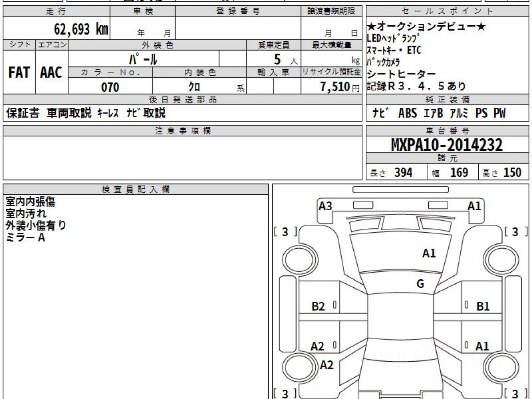Click the 検査員記入欄 header

(136, 189)
